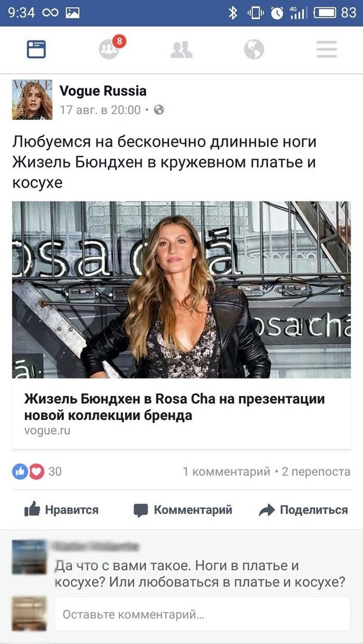Tap the Vogue Russia profile picture

pyautogui.click(x=32, y=100)
